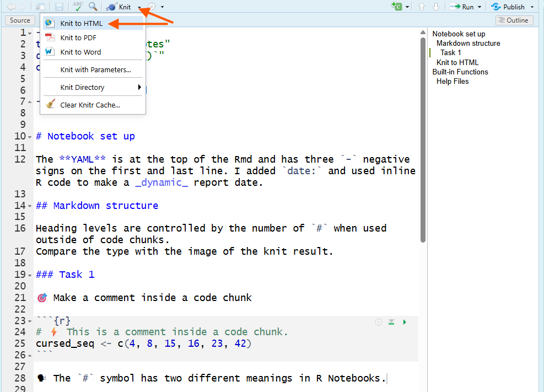Collapse the code chunk fold at line 23
544x392 pixels.
pyautogui.click(x=30, y=321)
